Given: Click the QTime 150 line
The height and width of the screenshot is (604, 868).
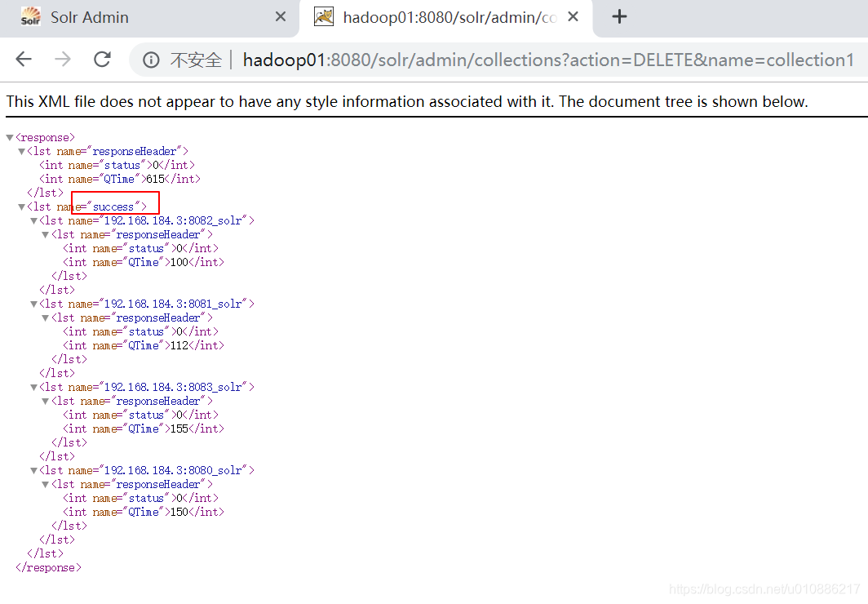Looking at the screenshot, I should pos(144,512).
